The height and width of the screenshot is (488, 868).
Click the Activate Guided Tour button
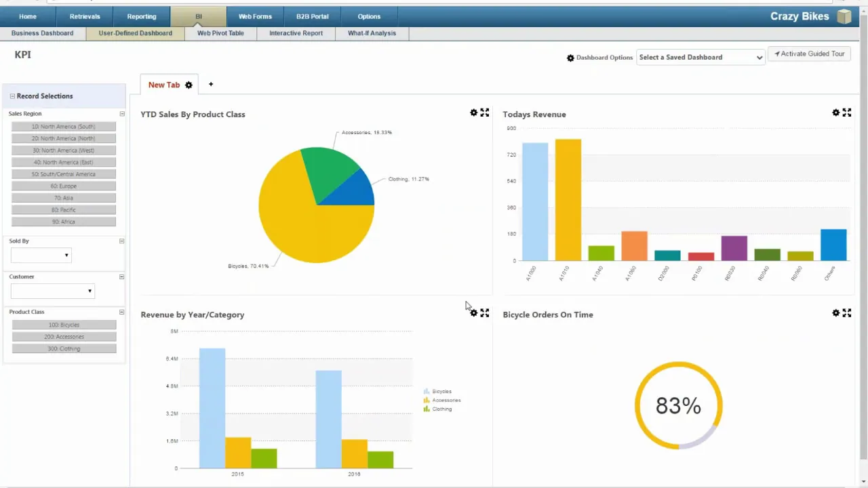[810, 54]
